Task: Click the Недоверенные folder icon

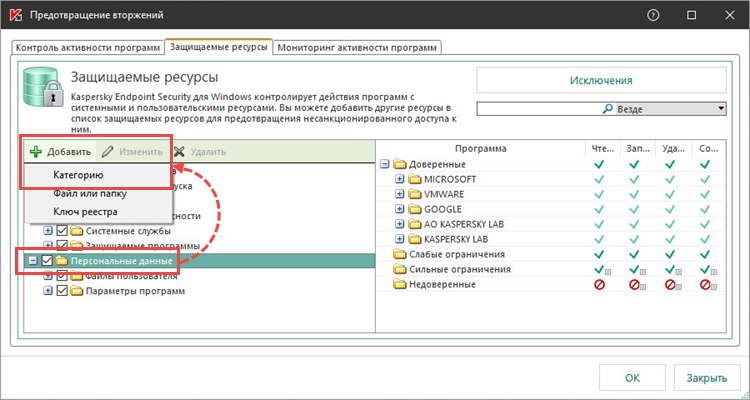Action: (x=399, y=284)
